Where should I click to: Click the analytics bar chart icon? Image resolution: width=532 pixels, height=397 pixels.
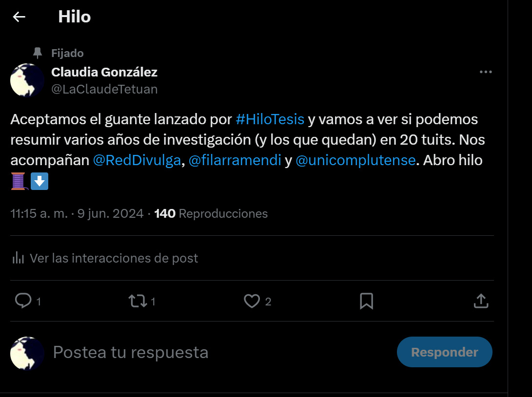(x=18, y=258)
